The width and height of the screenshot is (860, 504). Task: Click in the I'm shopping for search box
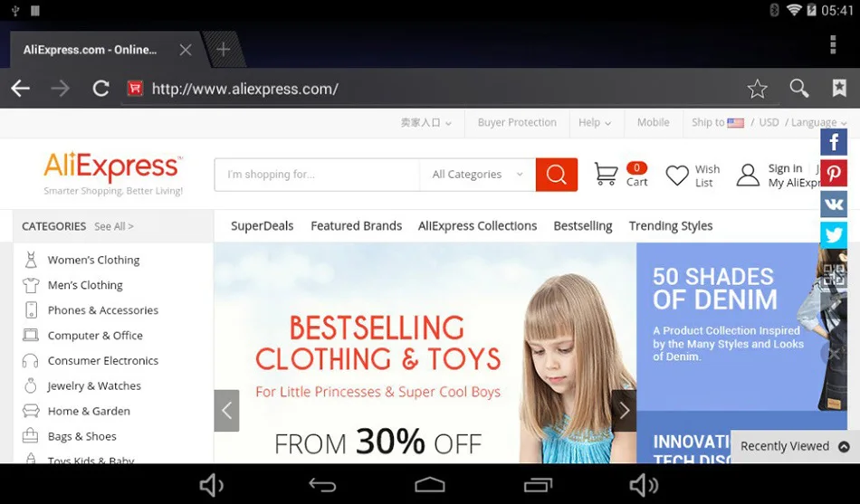click(317, 175)
